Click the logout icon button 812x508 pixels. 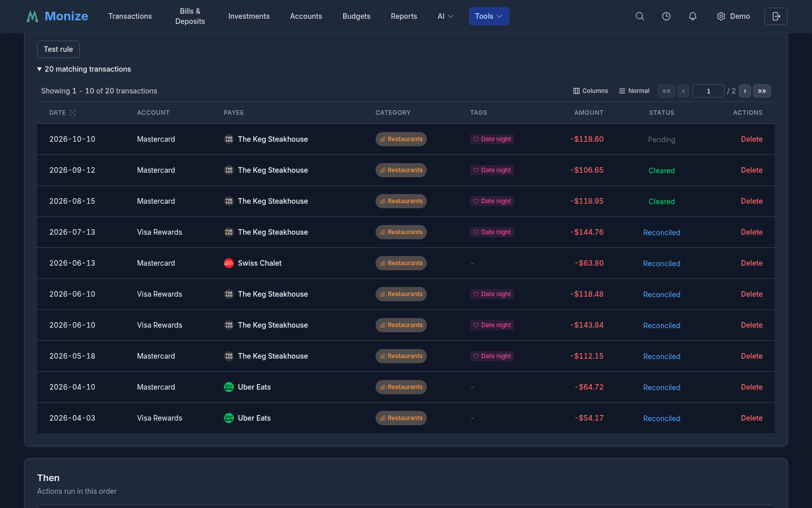(776, 16)
